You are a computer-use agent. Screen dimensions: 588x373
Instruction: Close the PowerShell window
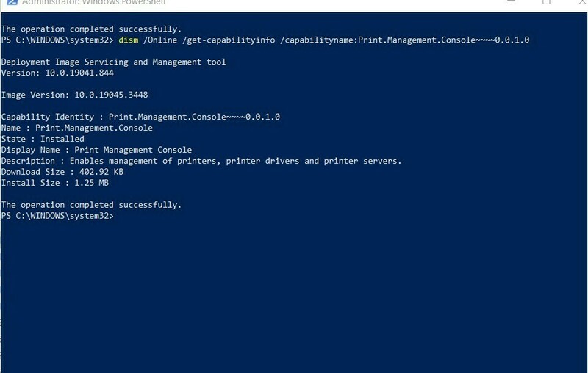click(x=582, y=2)
